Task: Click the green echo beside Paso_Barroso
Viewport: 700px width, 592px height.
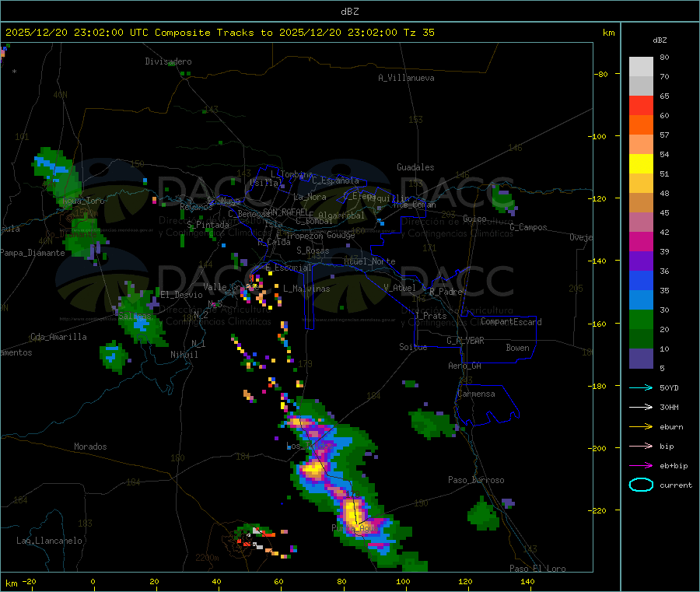Action: pyautogui.click(x=483, y=513)
